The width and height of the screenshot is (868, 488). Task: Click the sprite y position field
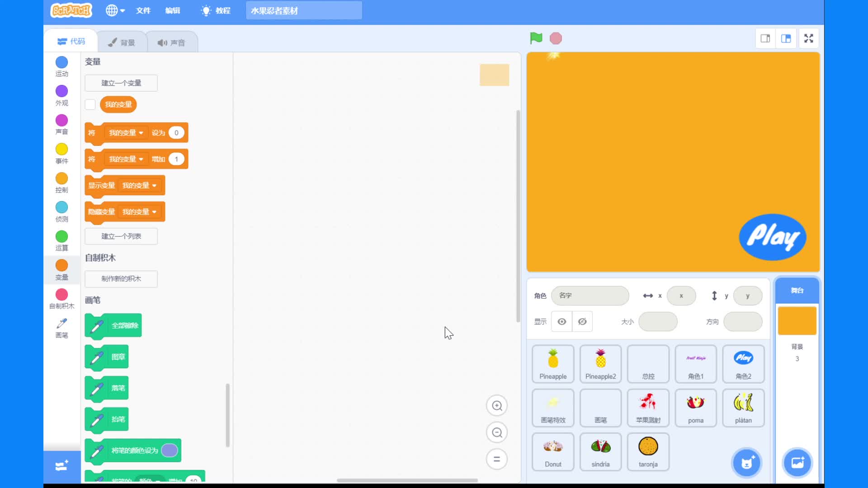click(x=748, y=296)
